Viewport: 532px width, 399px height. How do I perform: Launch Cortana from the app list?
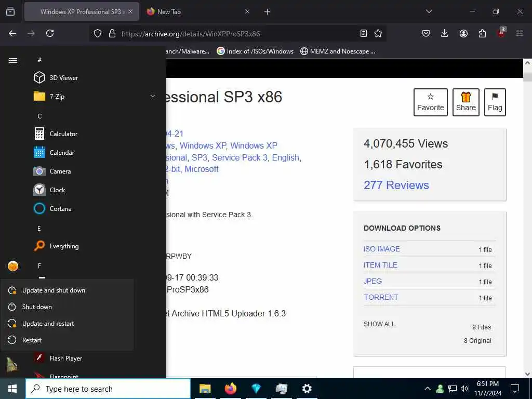point(52,209)
